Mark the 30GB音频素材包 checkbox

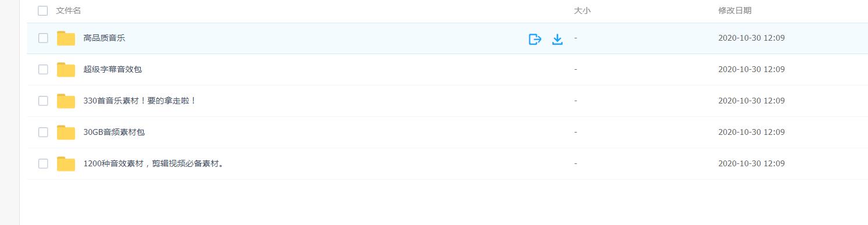[43, 133]
